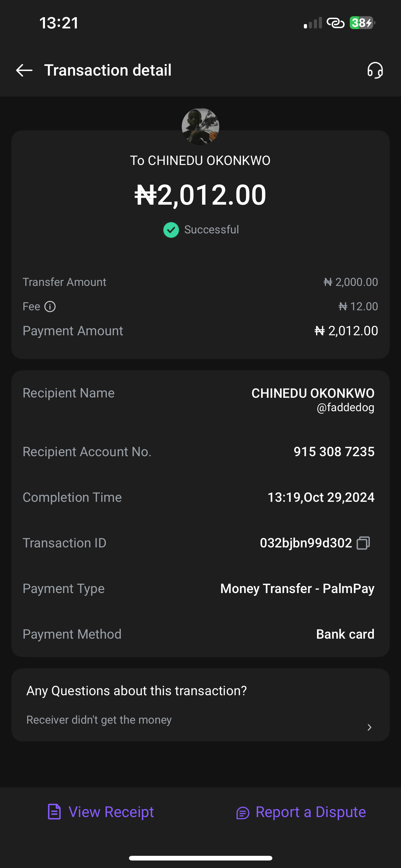Tap the View Receipt document icon
Screen dimensions: 401x868
(54, 812)
